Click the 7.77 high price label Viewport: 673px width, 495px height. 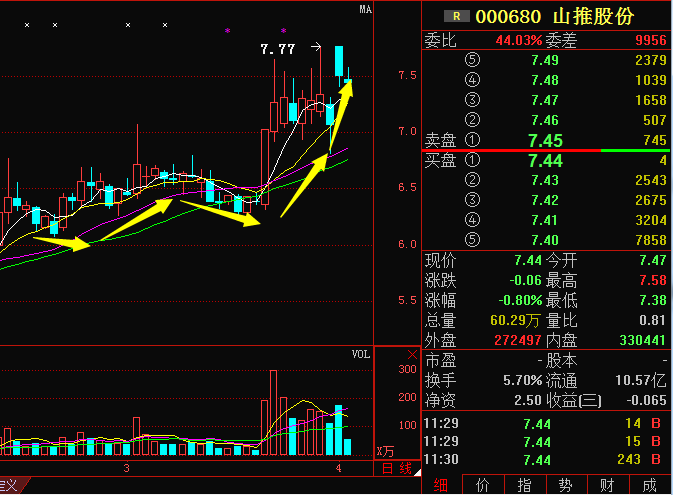[x=277, y=48]
